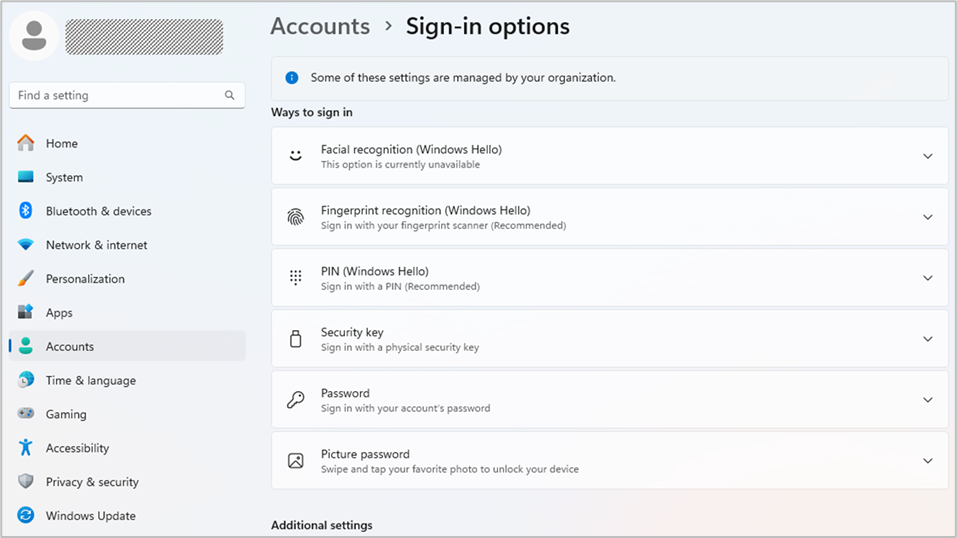The height and width of the screenshot is (538, 957).
Task: Click the user profile avatar picture
Action: (34, 36)
